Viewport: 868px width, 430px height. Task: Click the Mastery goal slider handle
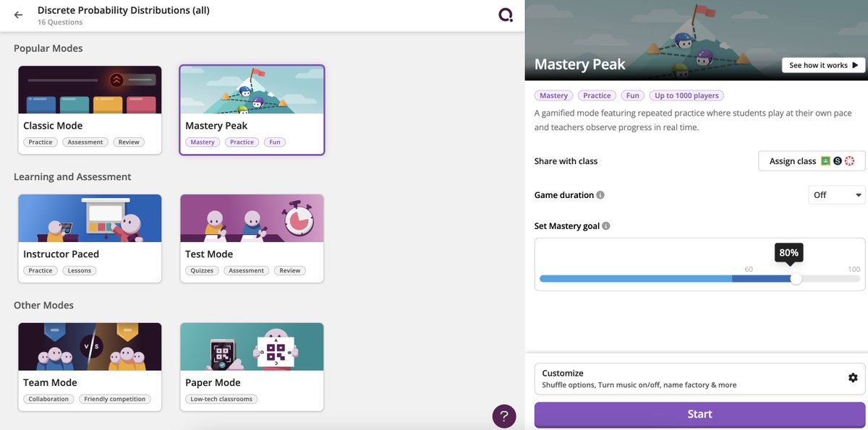coord(796,279)
